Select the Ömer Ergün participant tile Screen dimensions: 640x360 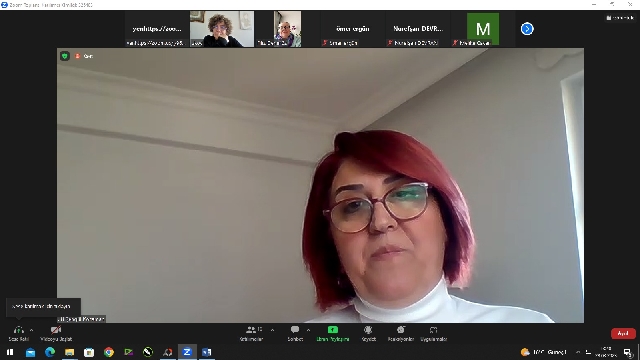pos(353,29)
